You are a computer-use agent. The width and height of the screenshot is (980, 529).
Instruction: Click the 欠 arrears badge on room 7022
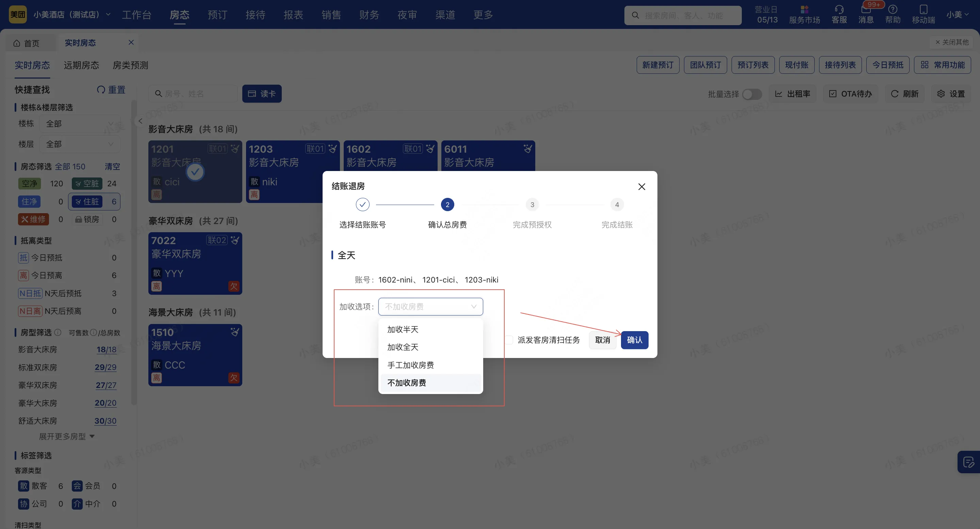(233, 286)
